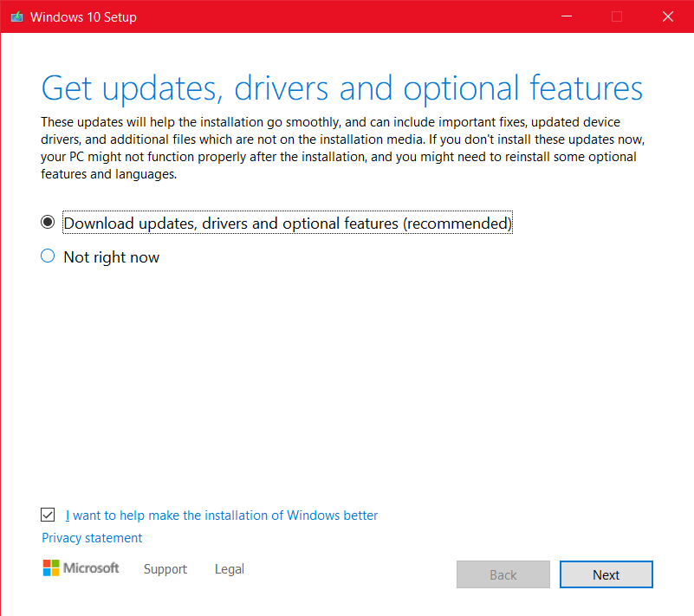Minimize the Windows 10 Setup window
This screenshot has width=694, height=616.
[x=567, y=16]
